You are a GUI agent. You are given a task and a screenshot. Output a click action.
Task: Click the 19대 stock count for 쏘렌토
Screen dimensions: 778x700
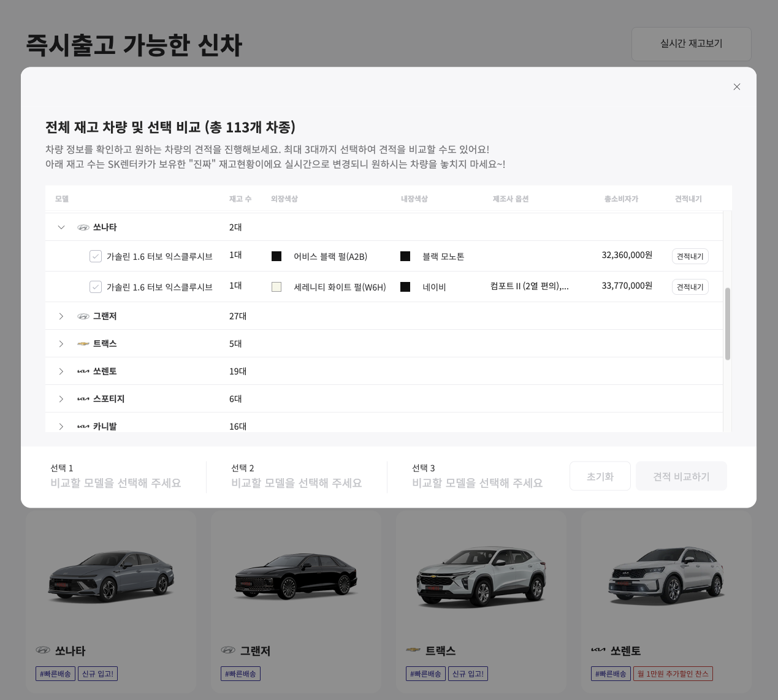[x=238, y=371]
